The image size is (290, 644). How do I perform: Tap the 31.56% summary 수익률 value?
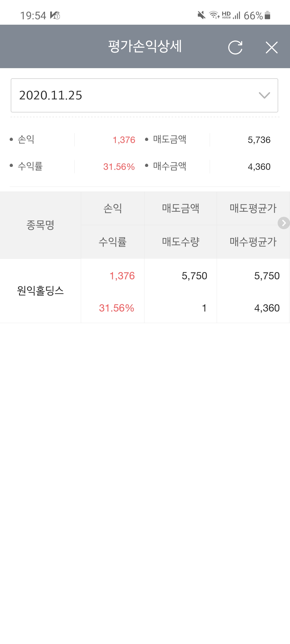(119, 167)
